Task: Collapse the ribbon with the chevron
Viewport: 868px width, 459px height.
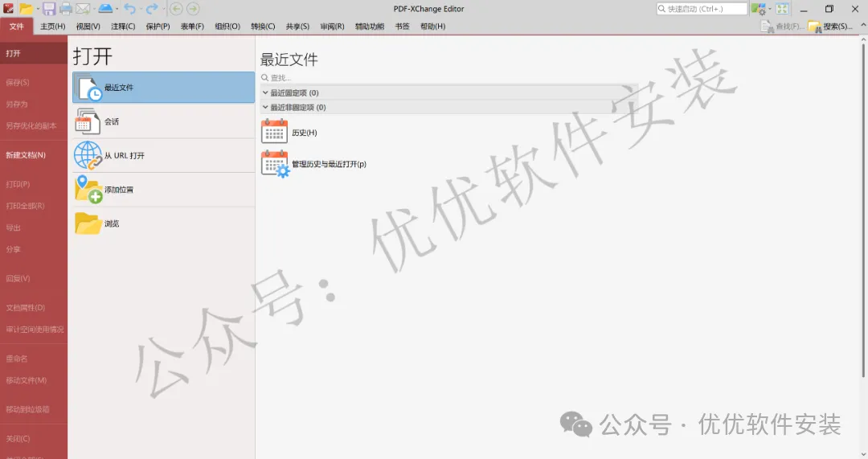Action: point(862,26)
